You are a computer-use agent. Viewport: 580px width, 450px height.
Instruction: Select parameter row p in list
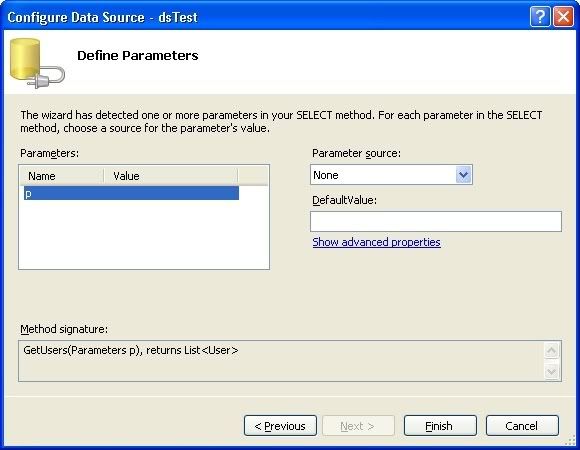point(131,193)
